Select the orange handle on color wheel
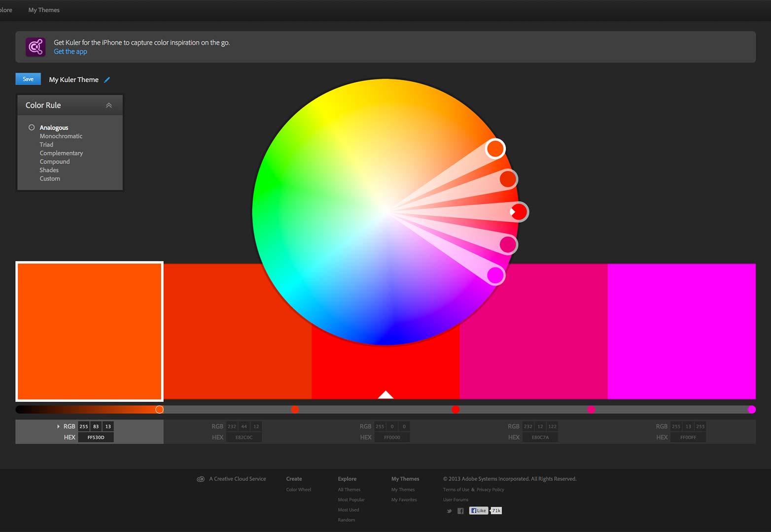This screenshot has width=771, height=532. pyautogui.click(x=495, y=148)
